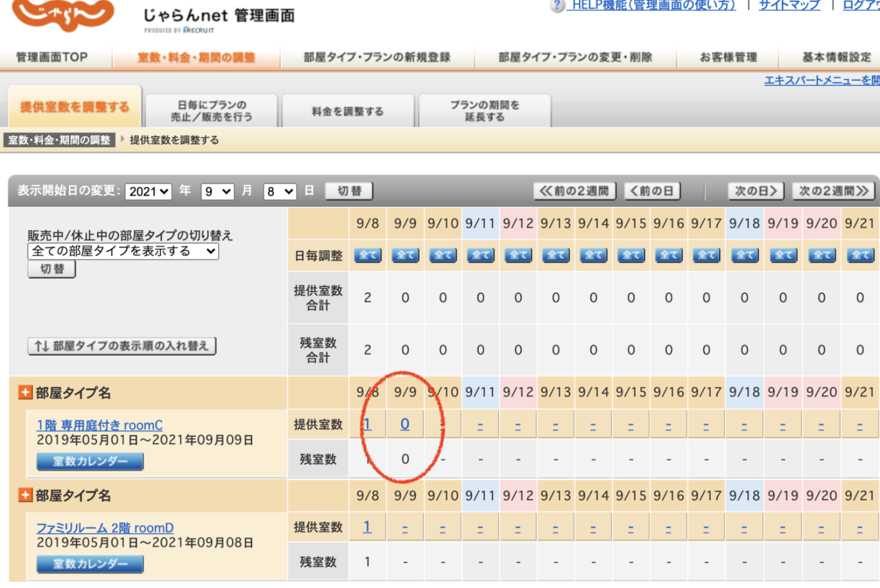Switch to 料金を調整する tab
This screenshot has width=880, height=588.
pos(348,111)
